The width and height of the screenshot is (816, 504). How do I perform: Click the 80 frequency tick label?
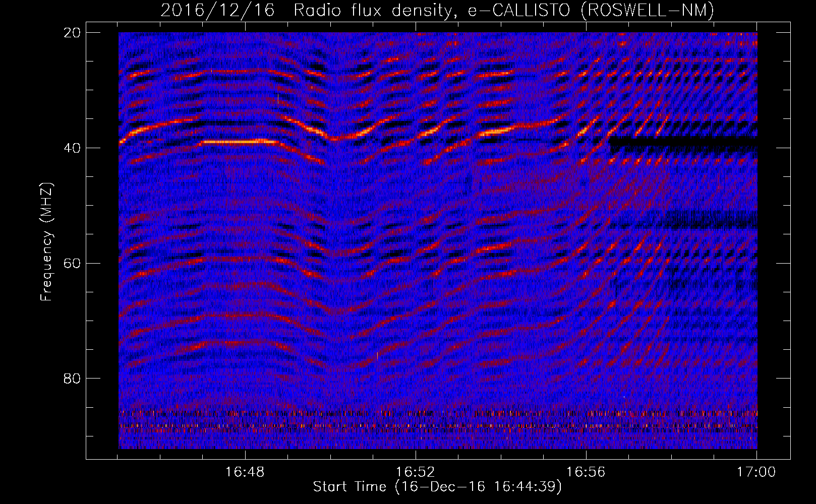pos(73,379)
